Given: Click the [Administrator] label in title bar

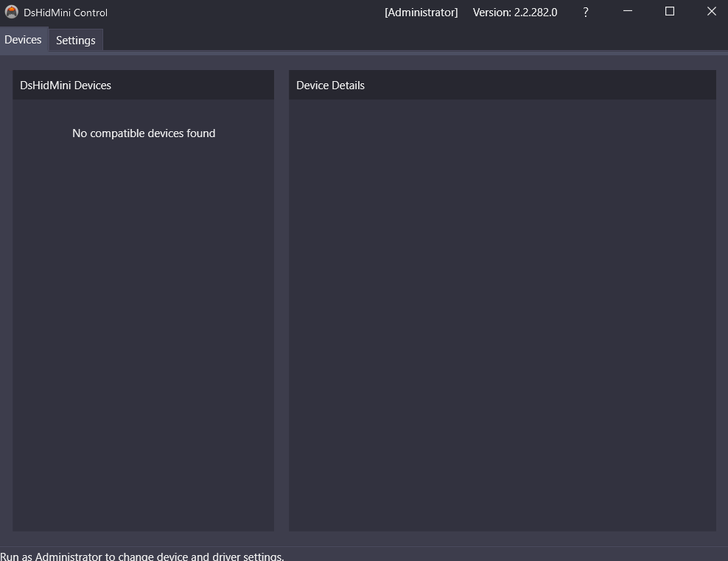Looking at the screenshot, I should tap(421, 13).
